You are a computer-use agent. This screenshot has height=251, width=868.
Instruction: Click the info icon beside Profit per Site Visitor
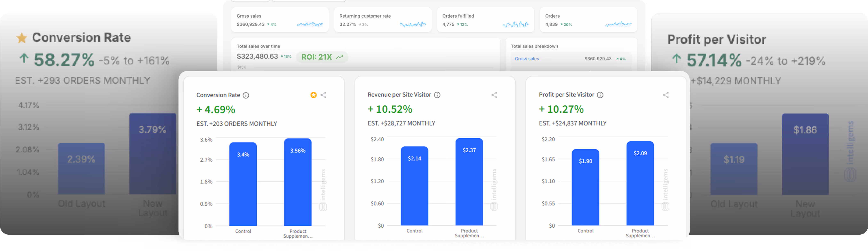tap(600, 95)
